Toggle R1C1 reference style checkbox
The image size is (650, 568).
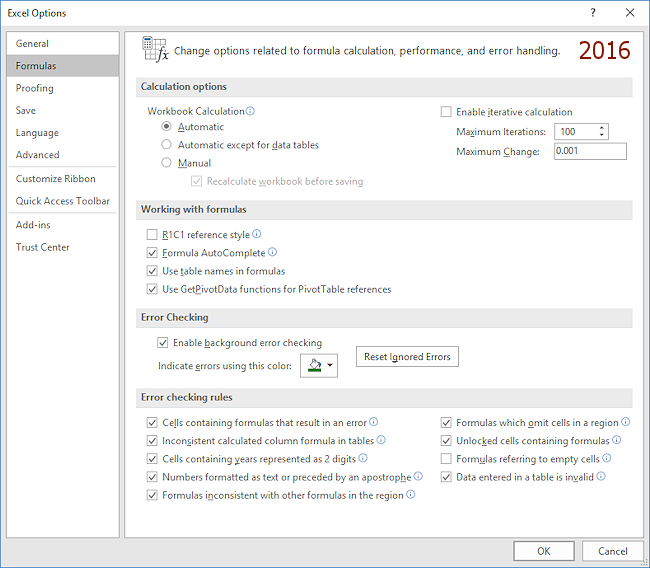pos(152,235)
